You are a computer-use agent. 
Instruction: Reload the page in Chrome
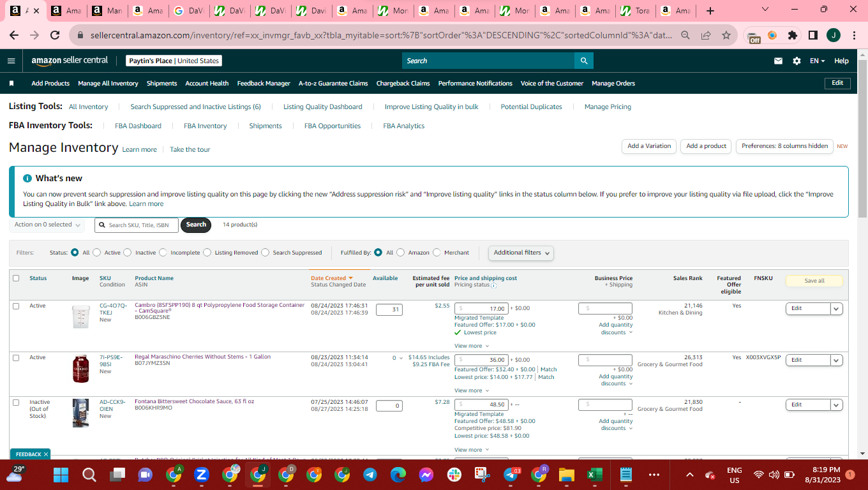coord(55,36)
